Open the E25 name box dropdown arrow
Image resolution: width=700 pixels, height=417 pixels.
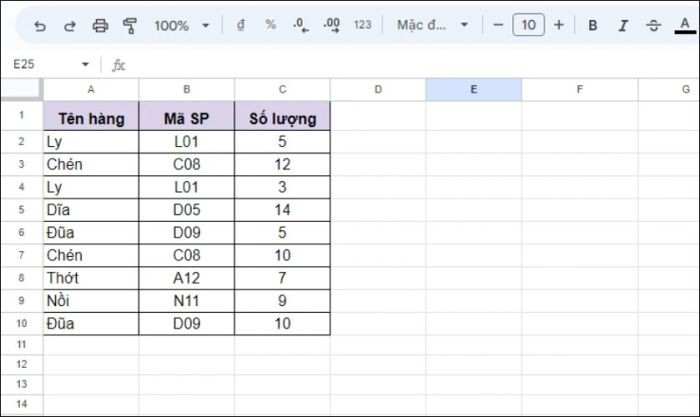[x=85, y=64]
